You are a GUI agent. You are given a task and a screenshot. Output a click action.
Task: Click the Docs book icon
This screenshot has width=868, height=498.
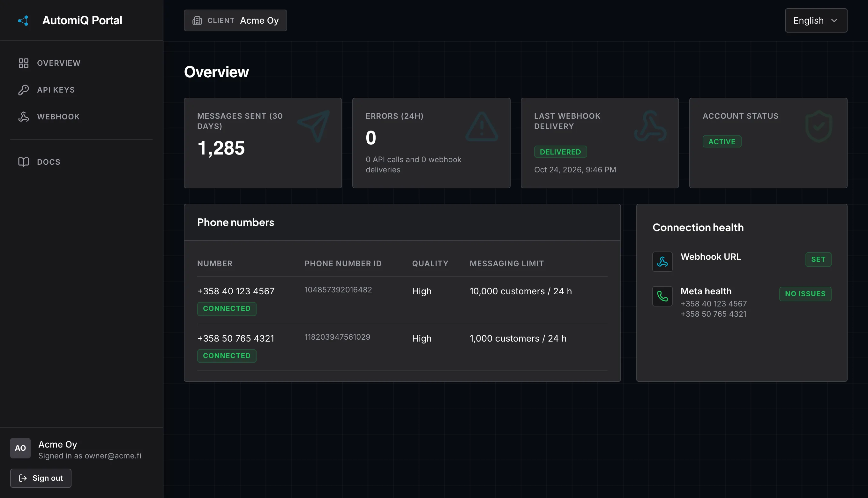click(x=23, y=162)
